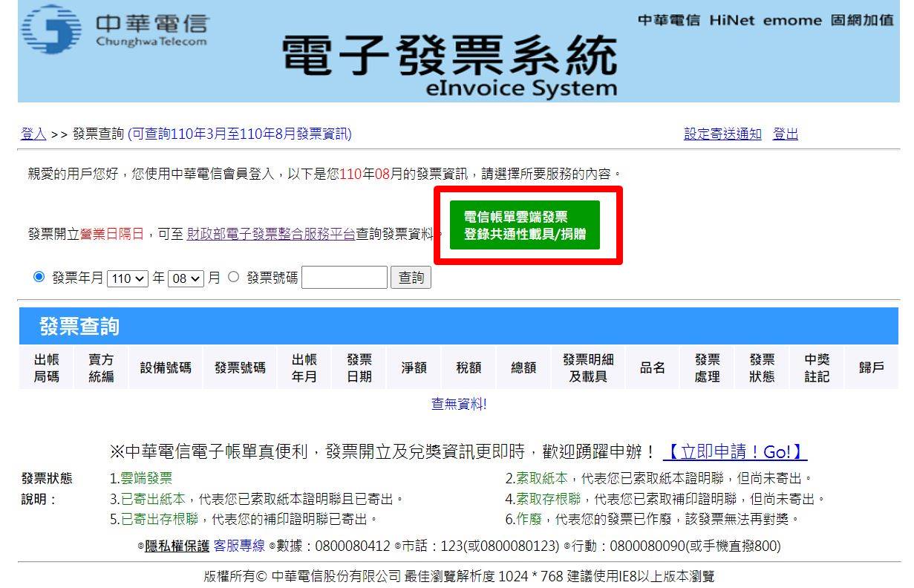Open 設定寄送通知 link
The width and height of the screenshot is (914, 588).
(x=722, y=134)
